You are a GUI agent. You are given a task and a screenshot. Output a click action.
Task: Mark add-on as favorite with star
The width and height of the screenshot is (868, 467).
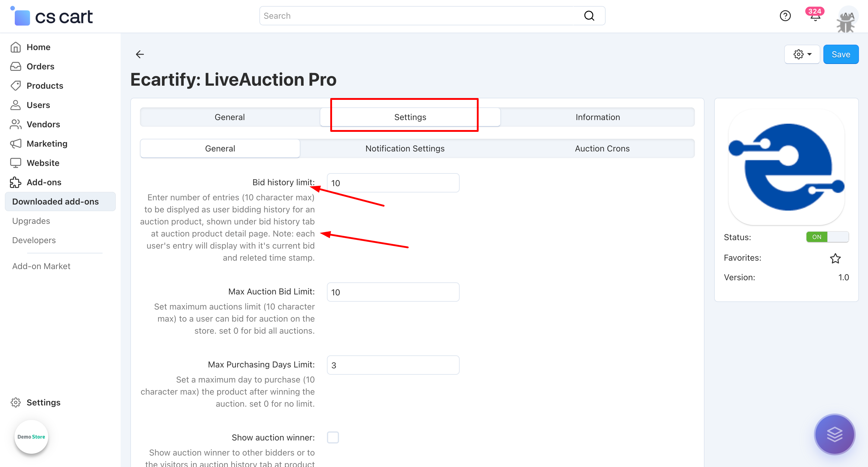click(835, 258)
